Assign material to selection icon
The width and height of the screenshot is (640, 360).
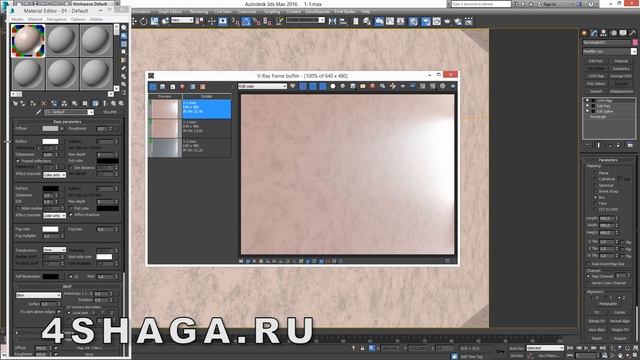(33, 103)
